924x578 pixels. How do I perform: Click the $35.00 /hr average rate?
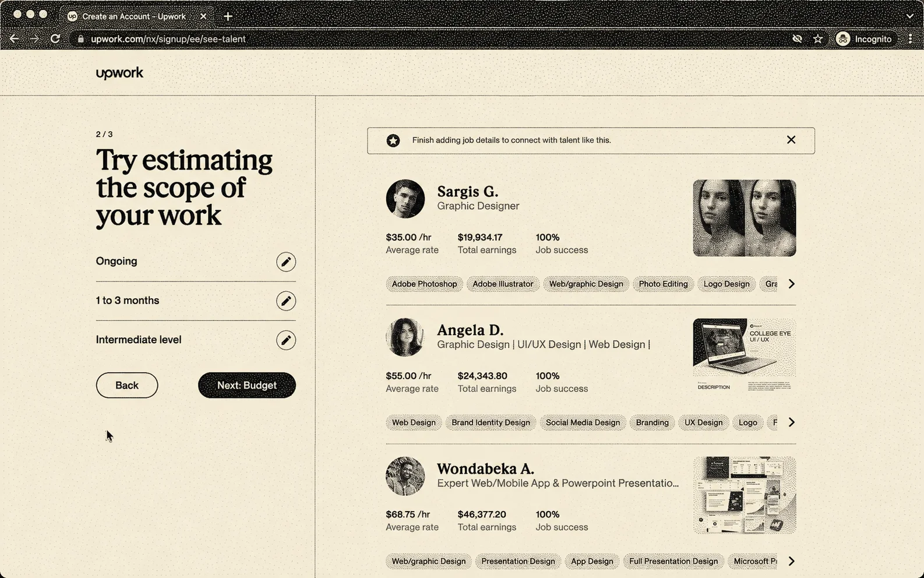pos(408,237)
